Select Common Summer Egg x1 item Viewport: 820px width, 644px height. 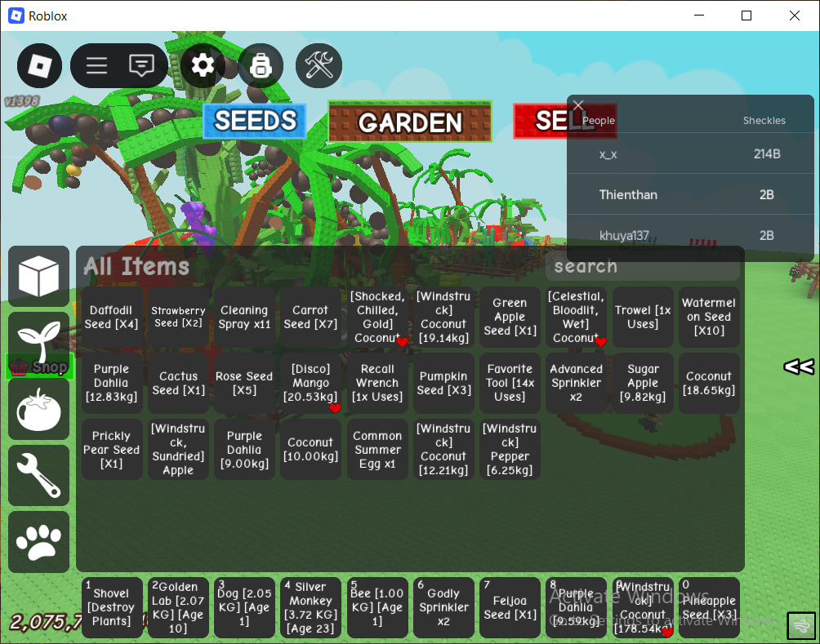(377, 450)
